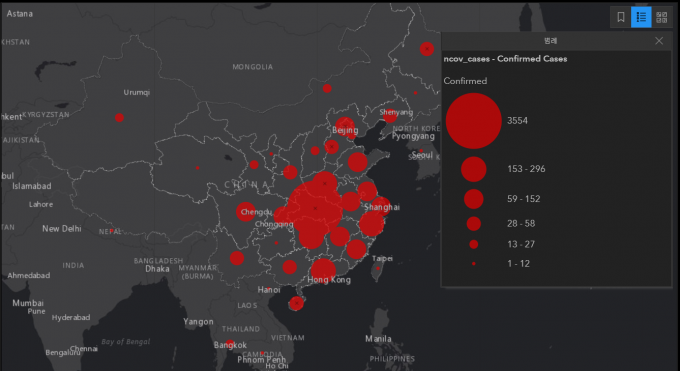Click the ncov_cases Confirmed Cases layer title
This screenshot has height=371, width=680.
505,59
